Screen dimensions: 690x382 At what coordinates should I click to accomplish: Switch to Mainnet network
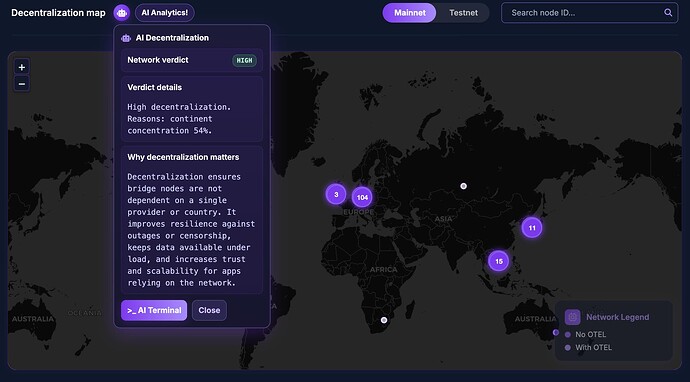409,13
